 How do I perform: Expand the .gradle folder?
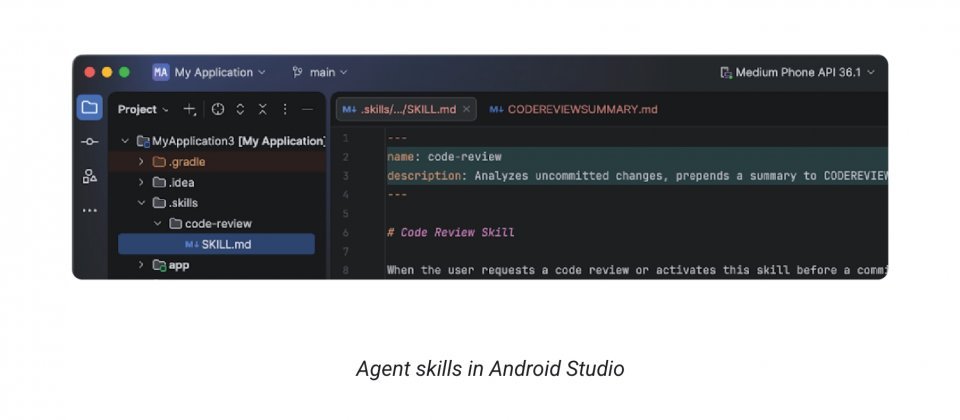pyautogui.click(x=141, y=162)
